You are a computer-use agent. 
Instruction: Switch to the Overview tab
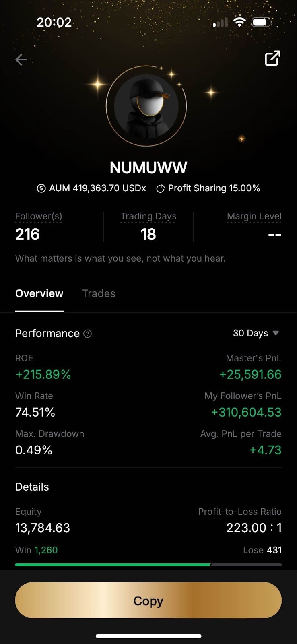point(39,293)
